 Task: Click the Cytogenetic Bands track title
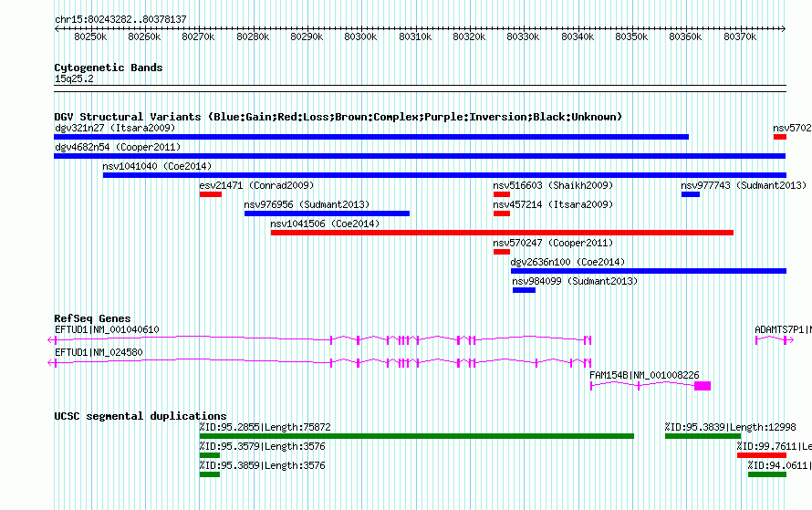[x=109, y=68]
